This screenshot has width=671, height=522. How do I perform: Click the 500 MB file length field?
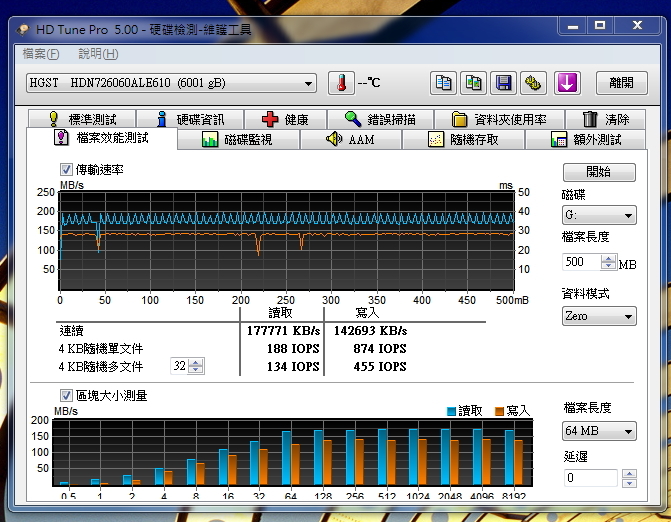click(x=581, y=263)
